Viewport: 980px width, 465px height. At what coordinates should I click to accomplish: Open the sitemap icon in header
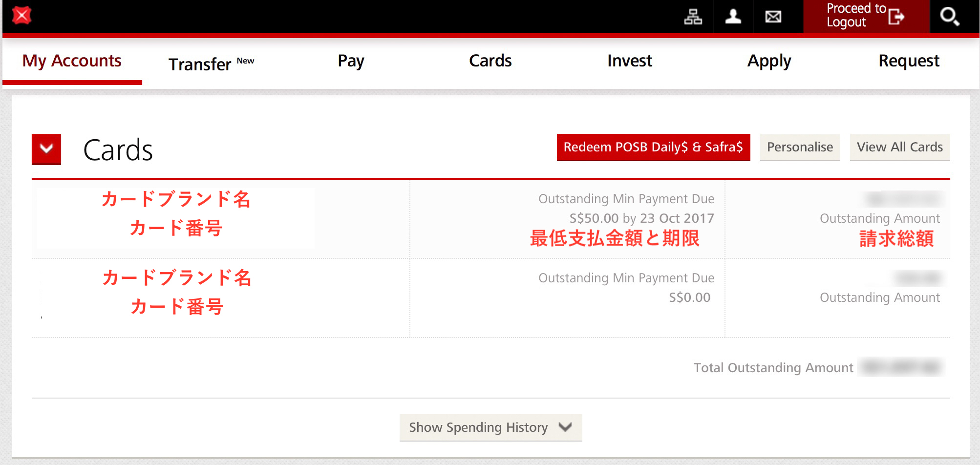tap(693, 17)
